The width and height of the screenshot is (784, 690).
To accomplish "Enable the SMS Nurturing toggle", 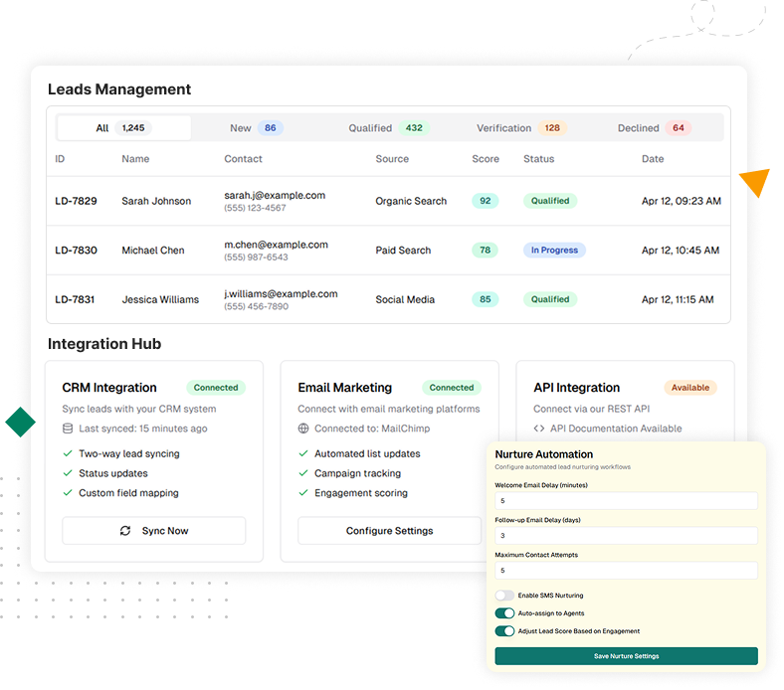I will (x=505, y=597).
